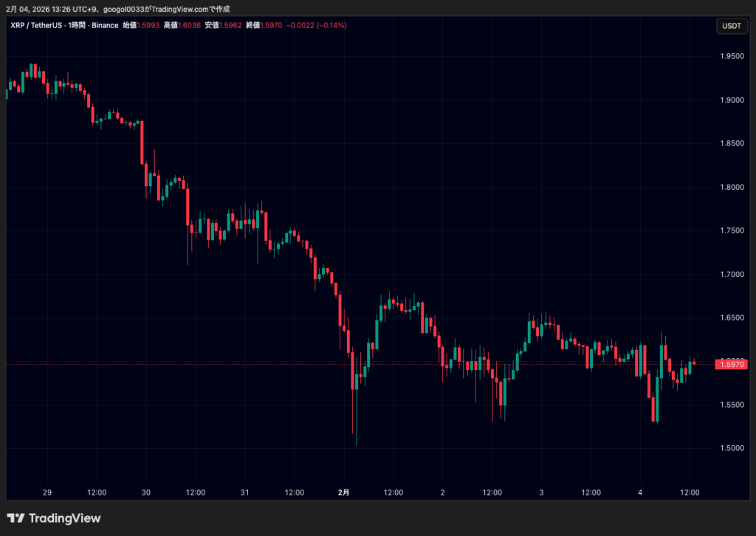Click the 始値 open price value 1.5993
Screen dimensions: 756x536
coord(147,25)
